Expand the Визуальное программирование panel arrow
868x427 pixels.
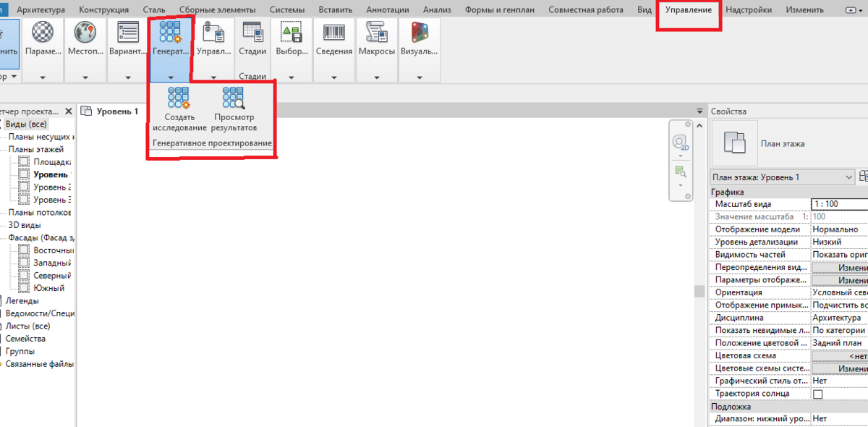pyautogui.click(x=420, y=77)
